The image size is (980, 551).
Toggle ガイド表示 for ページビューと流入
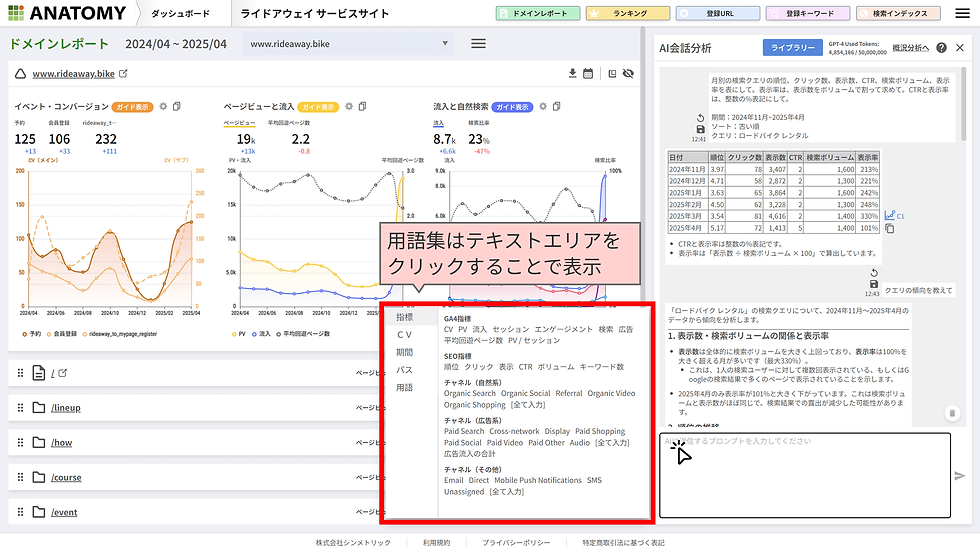coord(318,107)
